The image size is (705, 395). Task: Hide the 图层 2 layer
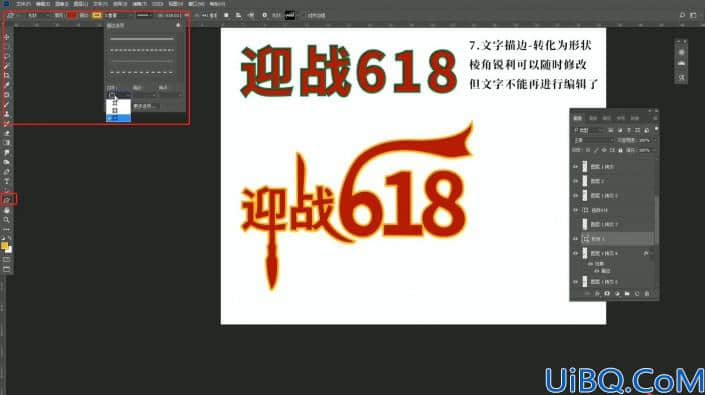tap(576, 181)
